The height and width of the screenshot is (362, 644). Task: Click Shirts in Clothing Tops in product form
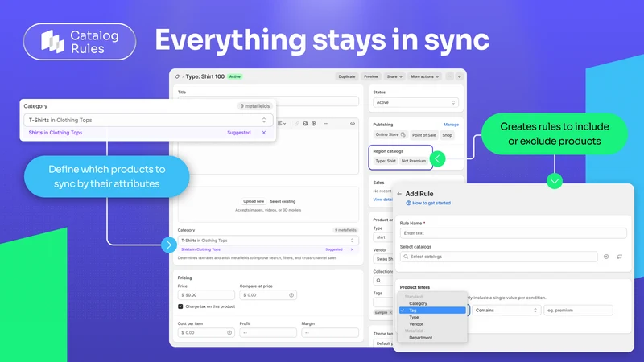pyautogui.click(x=200, y=249)
